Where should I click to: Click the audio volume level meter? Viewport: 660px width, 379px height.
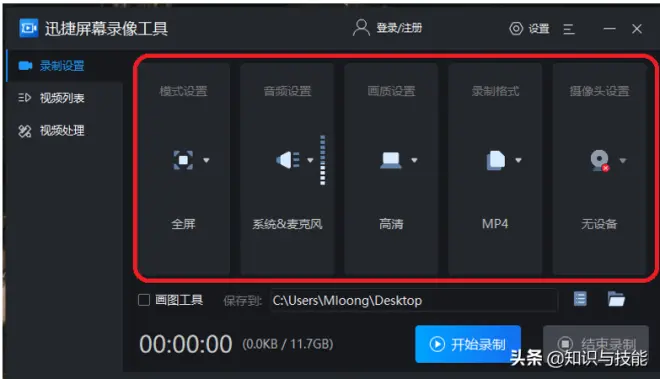[322, 160]
